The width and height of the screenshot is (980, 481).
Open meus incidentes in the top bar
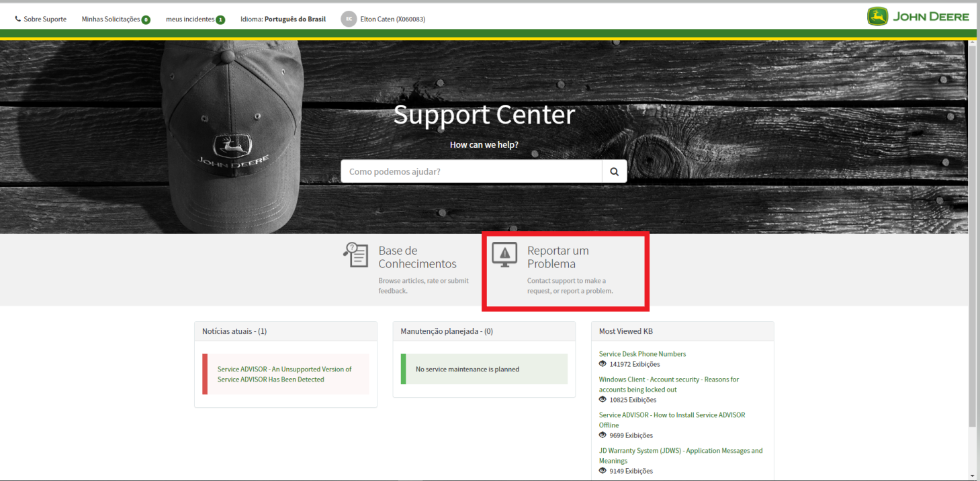pos(190,19)
